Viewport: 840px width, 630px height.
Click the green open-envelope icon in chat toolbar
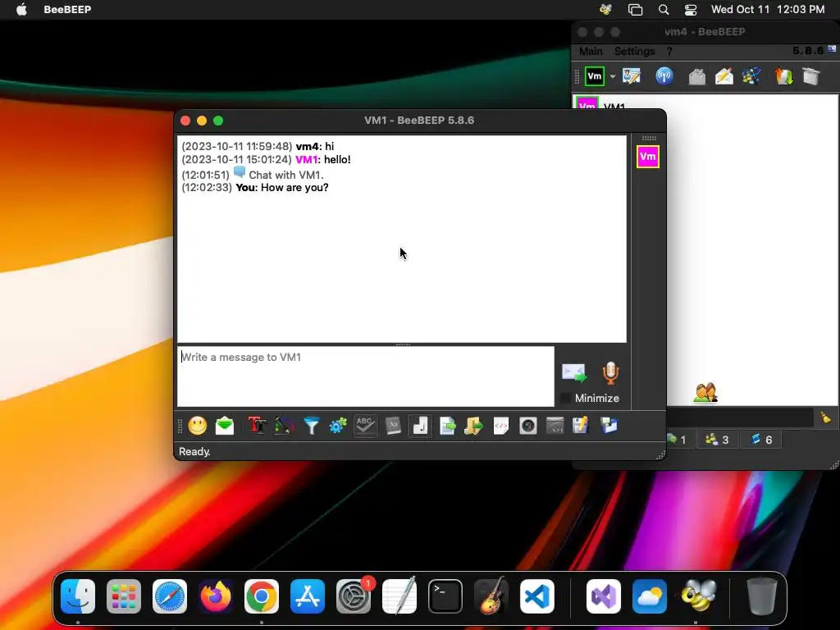[x=225, y=426]
